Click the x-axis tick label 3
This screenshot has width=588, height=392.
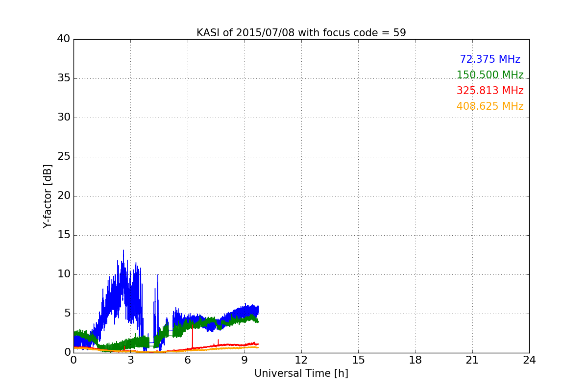tap(130, 360)
